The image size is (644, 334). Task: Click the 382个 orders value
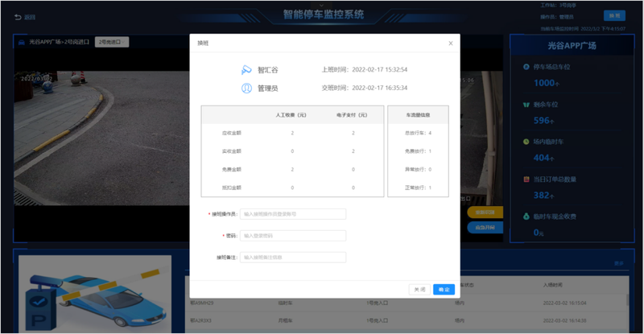pos(544,195)
